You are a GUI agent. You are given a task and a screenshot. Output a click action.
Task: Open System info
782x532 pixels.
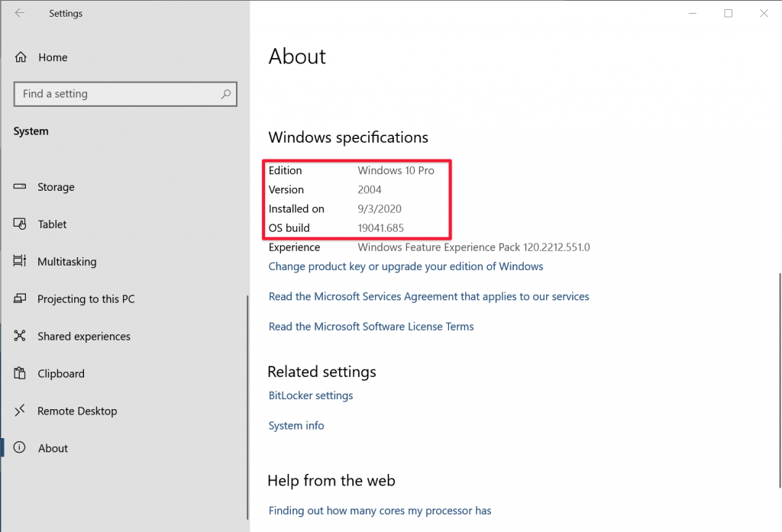pos(296,425)
